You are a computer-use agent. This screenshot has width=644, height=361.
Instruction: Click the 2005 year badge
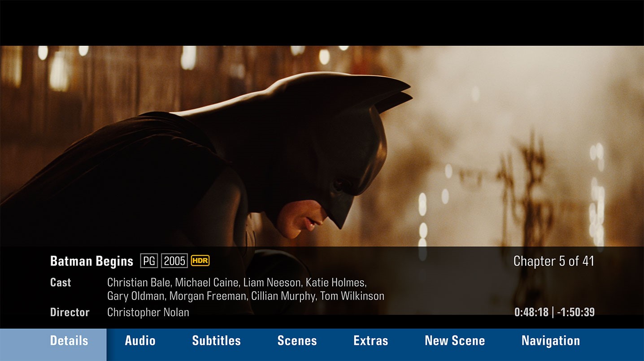[x=174, y=261]
